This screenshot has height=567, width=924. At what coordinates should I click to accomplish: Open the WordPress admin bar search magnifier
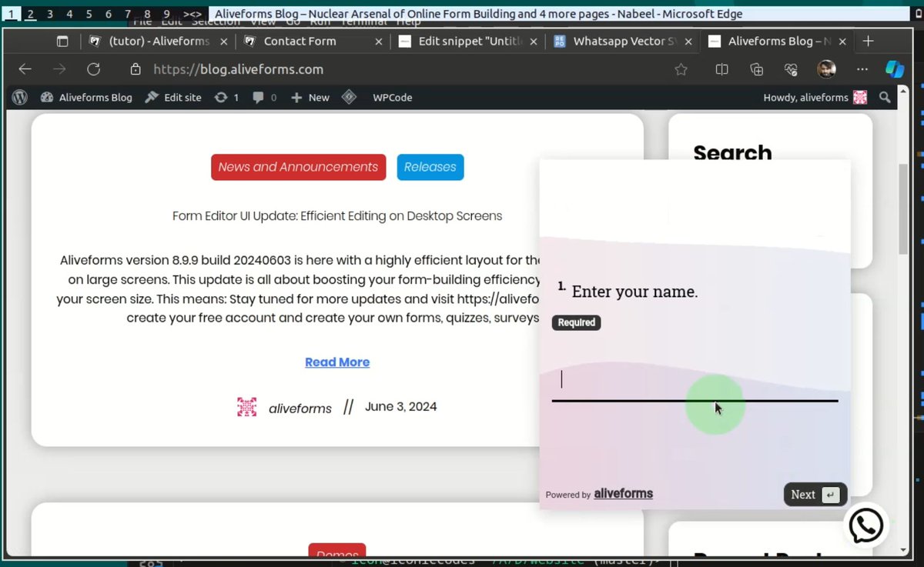pos(885,98)
